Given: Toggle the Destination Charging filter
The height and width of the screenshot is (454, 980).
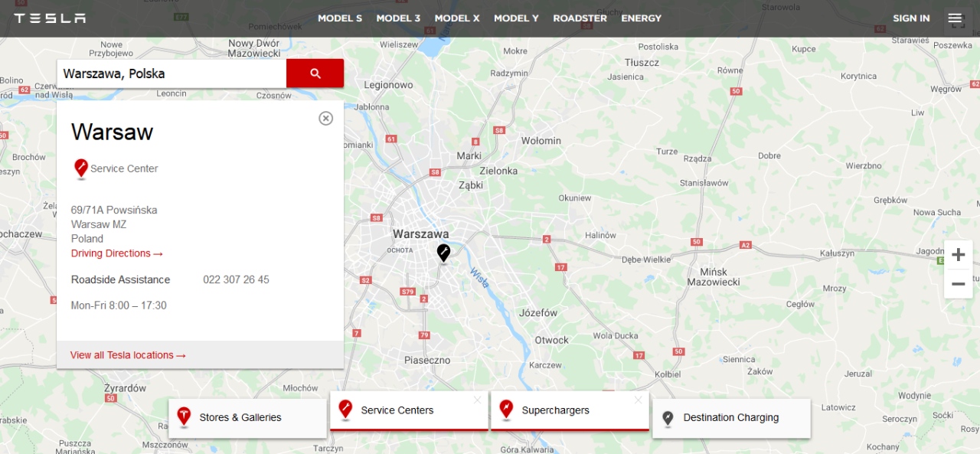Looking at the screenshot, I should 731,418.
